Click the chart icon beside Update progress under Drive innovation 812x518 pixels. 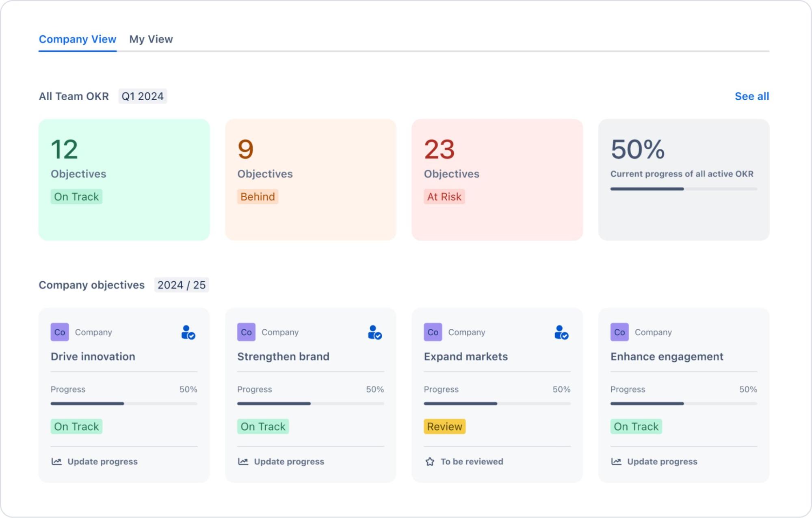(56, 462)
